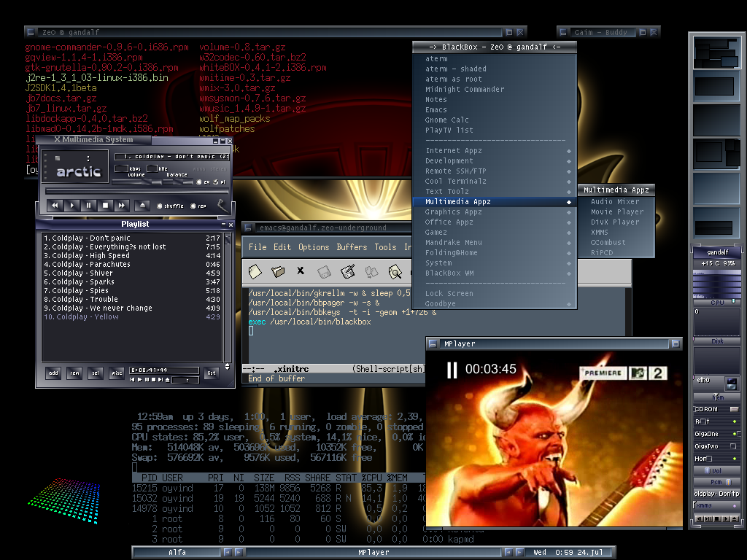
Task: Click the XMMS stop button
Action: 105,206
